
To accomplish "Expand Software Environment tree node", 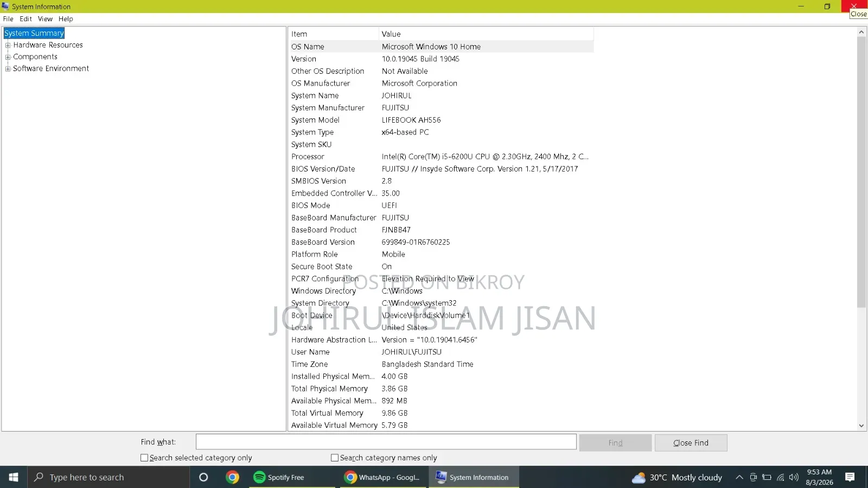I will (x=8, y=69).
